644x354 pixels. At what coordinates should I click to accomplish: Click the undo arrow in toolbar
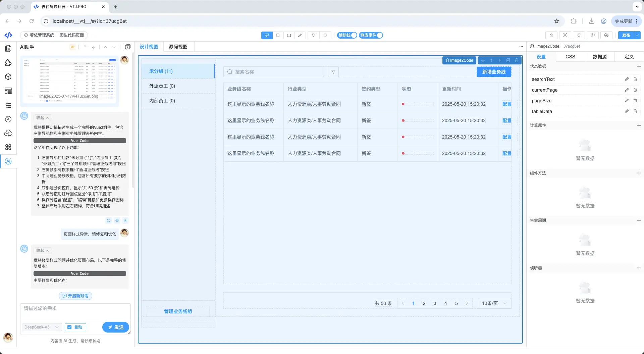click(x=314, y=35)
